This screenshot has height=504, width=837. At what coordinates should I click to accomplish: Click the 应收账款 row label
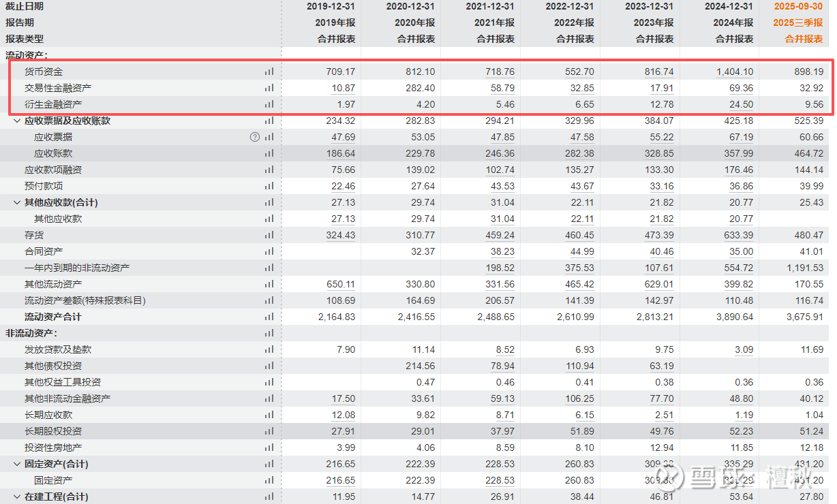point(53,153)
